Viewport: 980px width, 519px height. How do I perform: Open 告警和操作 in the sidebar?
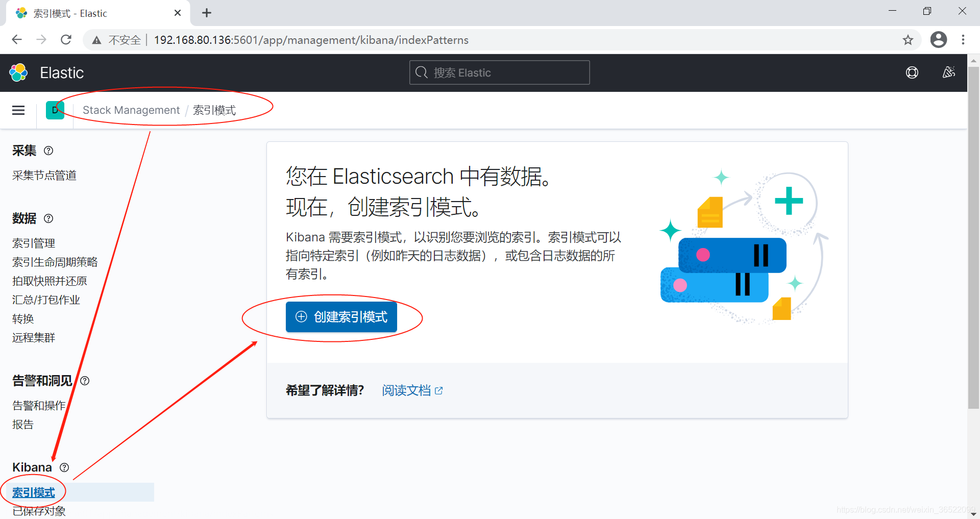pos(39,406)
